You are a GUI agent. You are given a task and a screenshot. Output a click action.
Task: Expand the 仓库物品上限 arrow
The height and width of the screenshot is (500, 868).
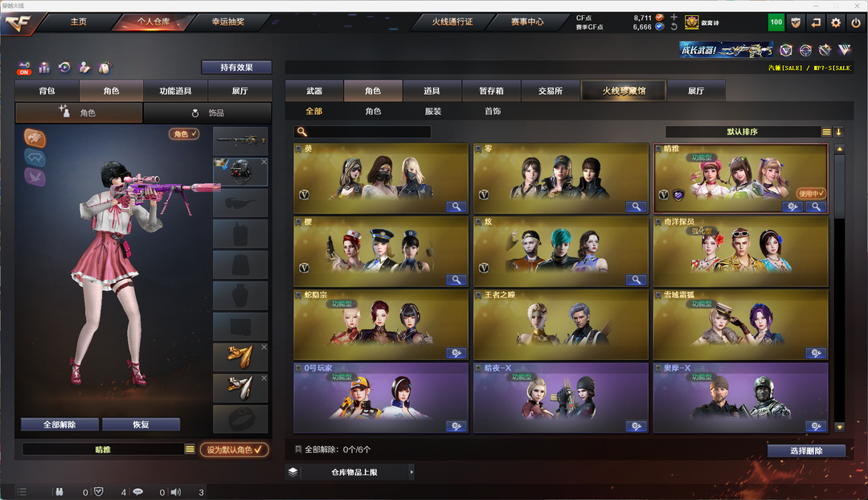click(411, 473)
